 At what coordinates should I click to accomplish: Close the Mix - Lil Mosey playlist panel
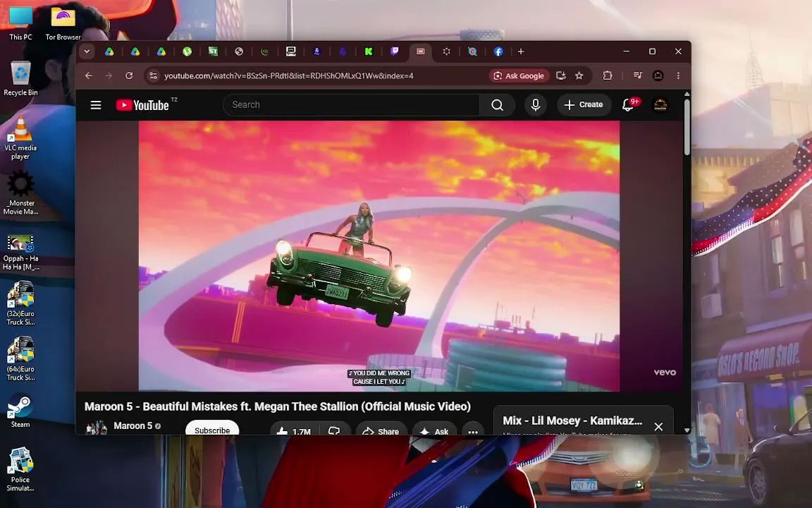[x=658, y=427]
